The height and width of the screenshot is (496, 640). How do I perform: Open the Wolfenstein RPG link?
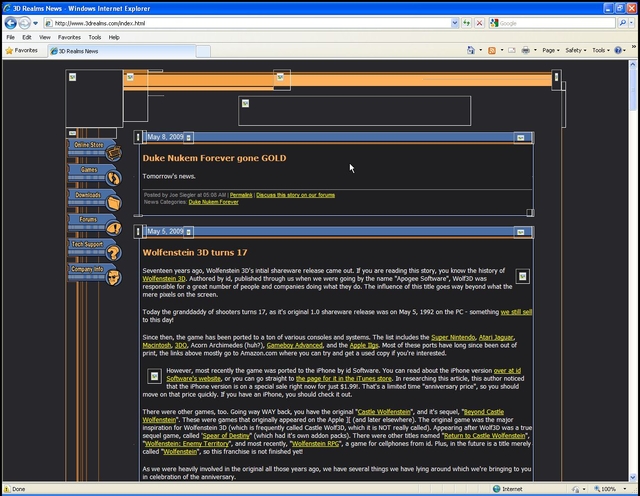tap(316, 443)
